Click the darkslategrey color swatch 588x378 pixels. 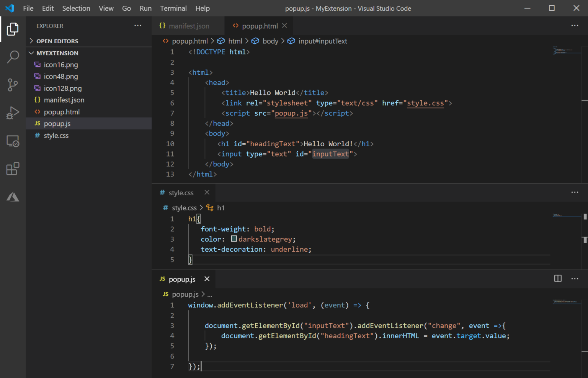pos(234,239)
